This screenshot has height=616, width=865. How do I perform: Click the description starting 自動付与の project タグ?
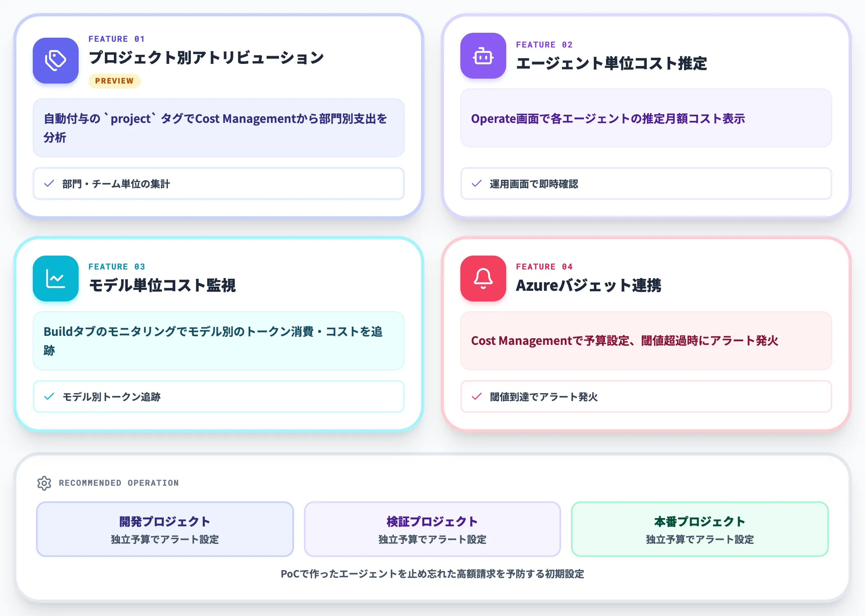pyautogui.click(x=219, y=128)
